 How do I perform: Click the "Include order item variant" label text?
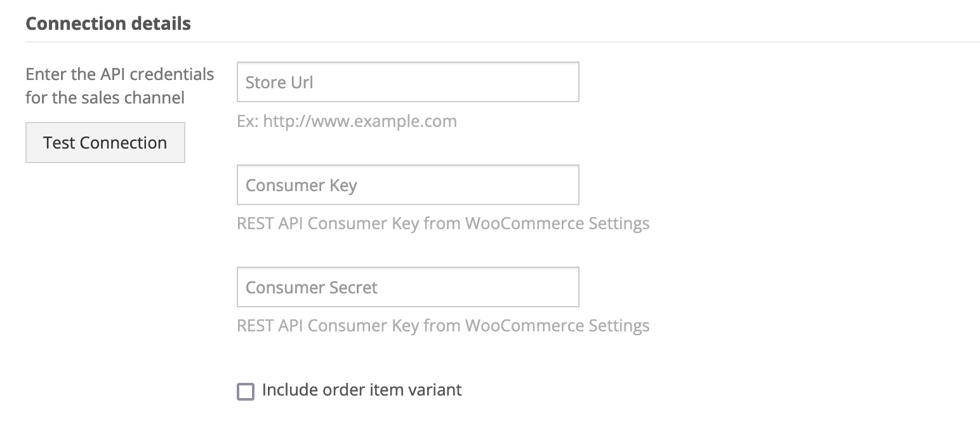pos(362,390)
